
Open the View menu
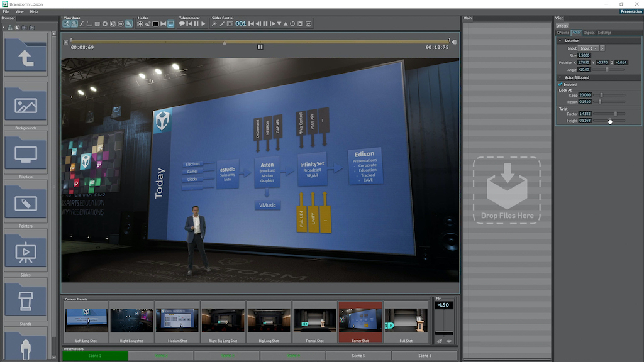pos(19,11)
